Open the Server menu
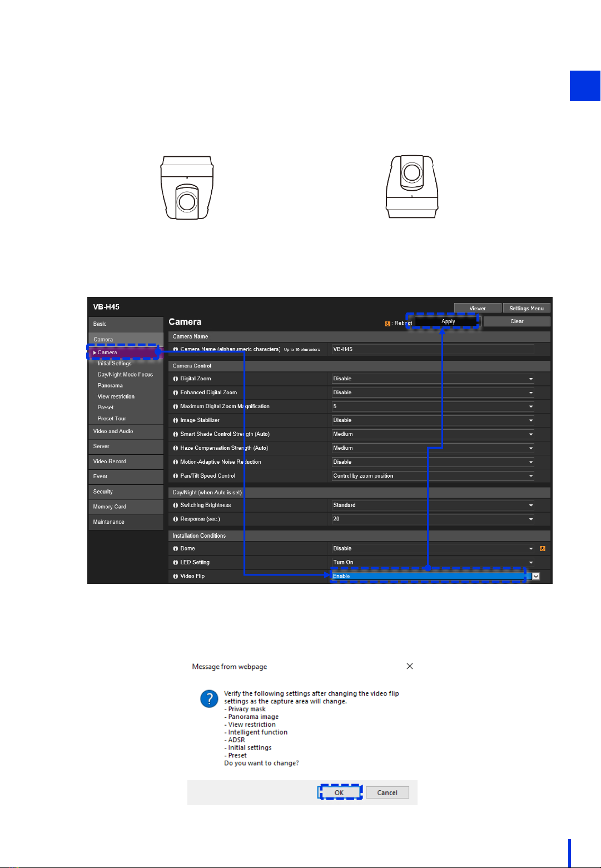Screen dimensions: 601x868 point(126,447)
